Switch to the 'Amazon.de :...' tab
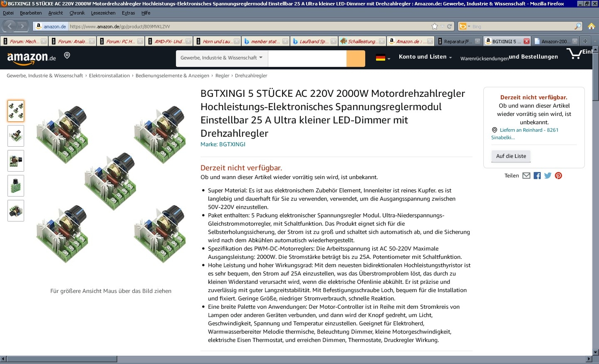The width and height of the screenshot is (599, 364). 410,41
